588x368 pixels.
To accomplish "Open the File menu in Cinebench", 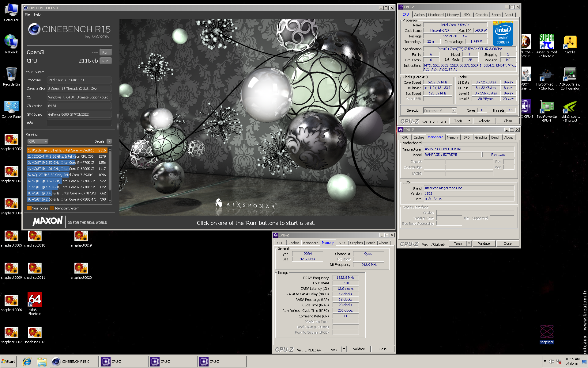I will tap(27, 14).
